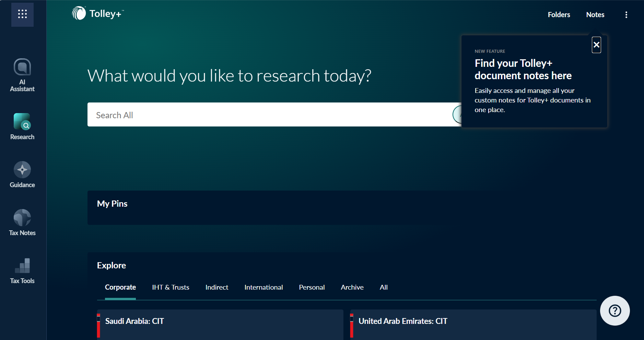
Task: Open the Saudi Arabia: CIT card
Action: pos(220,325)
